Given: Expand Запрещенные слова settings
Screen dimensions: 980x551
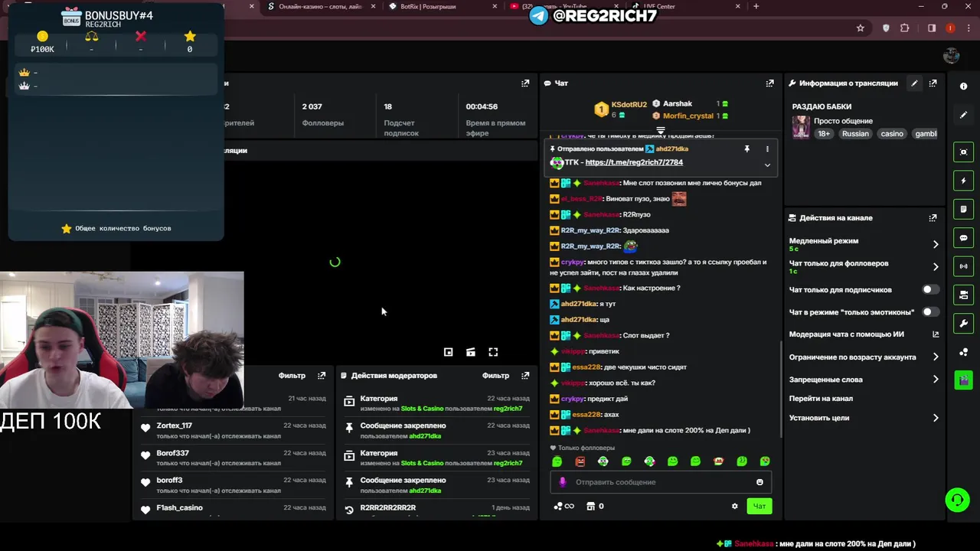Looking at the screenshot, I should (x=936, y=380).
